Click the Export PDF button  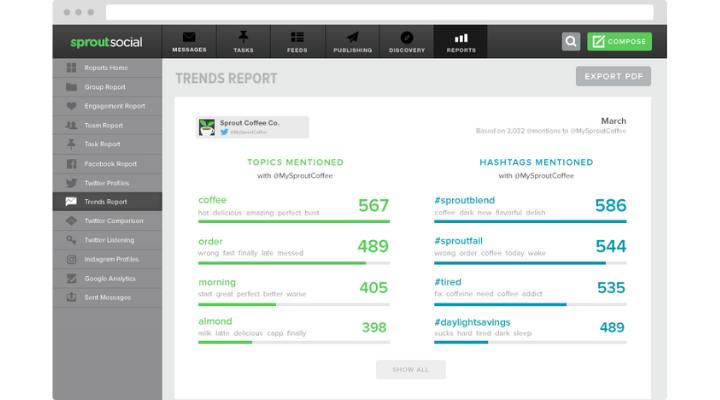coord(613,76)
